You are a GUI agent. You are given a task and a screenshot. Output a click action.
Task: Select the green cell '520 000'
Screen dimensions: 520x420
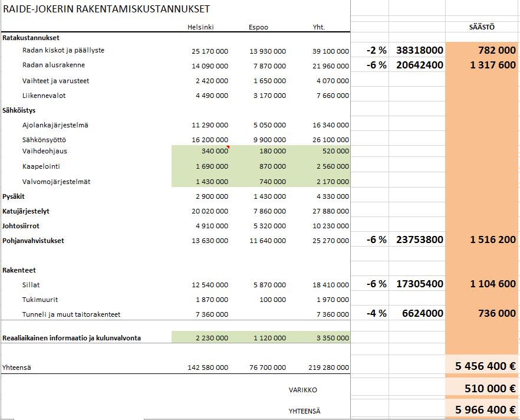pyautogui.click(x=335, y=151)
